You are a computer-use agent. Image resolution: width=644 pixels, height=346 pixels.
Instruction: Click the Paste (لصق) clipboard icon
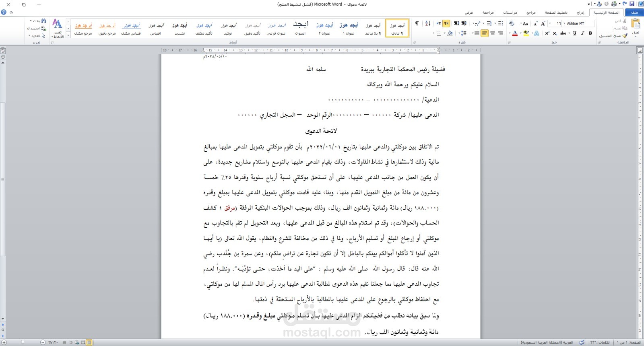tap(636, 23)
